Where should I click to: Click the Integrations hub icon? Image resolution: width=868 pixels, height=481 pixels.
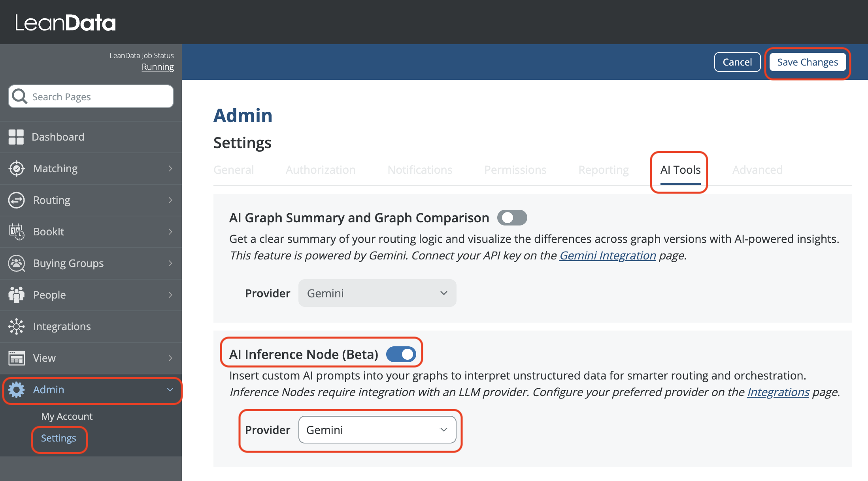click(x=17, y=327)
